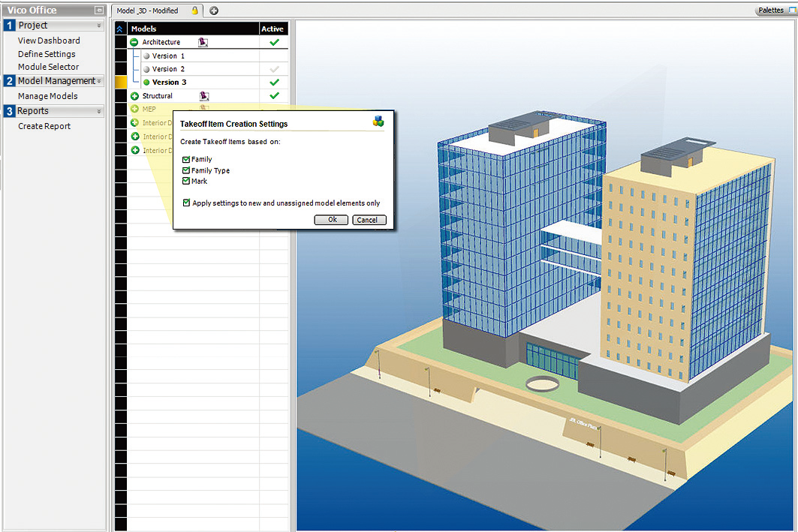The width and height of the screenshot is (798, 532).
Task: Click the yellow row marker beside Version 3
Action: coord(121,83)
